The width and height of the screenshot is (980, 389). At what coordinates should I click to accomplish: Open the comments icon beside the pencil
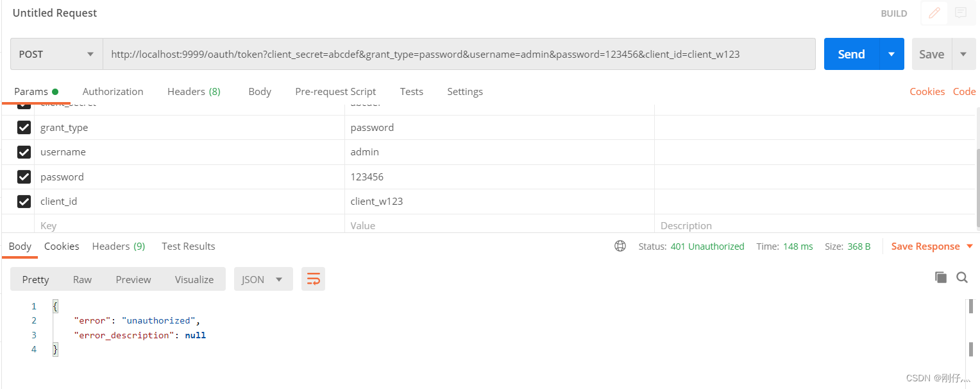click(x=960, y=13)
